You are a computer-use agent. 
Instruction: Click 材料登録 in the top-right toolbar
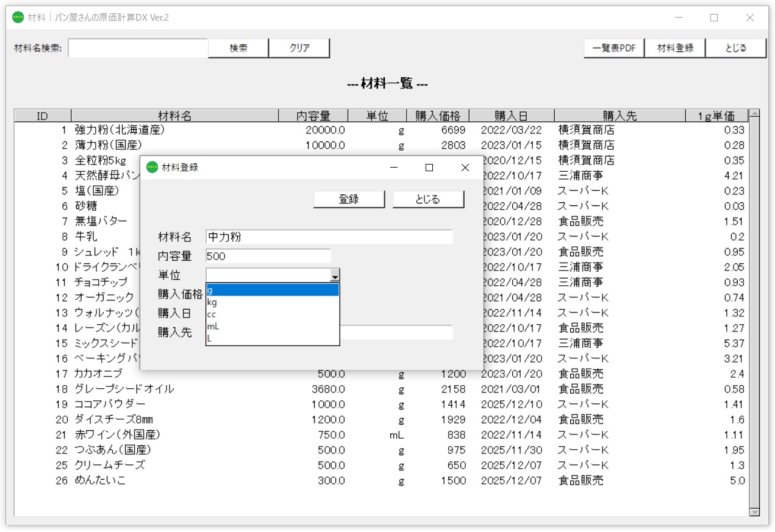[x=675, y=48]
